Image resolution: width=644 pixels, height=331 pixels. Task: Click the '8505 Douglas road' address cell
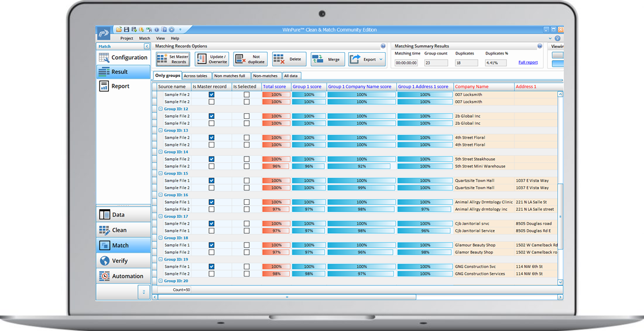point(536,224)
